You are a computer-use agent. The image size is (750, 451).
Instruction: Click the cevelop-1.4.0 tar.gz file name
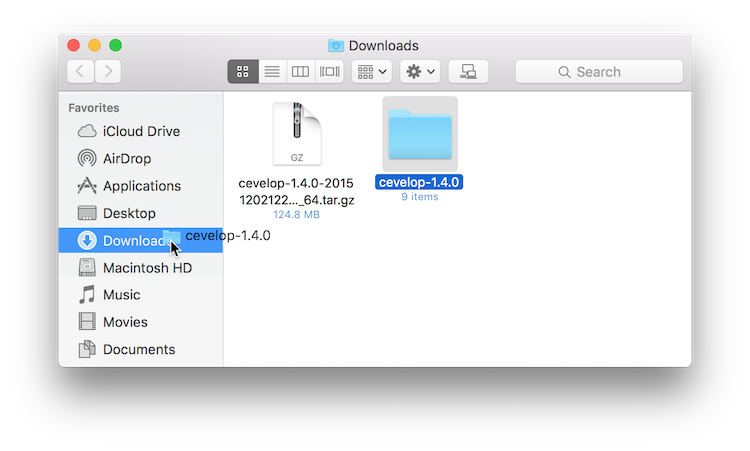click(x=297, y=191)
